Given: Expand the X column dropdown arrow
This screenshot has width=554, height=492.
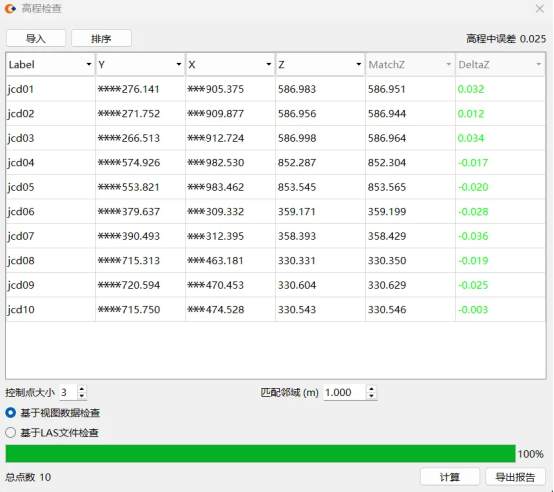Looking at the screenshot, I should 269,64.
